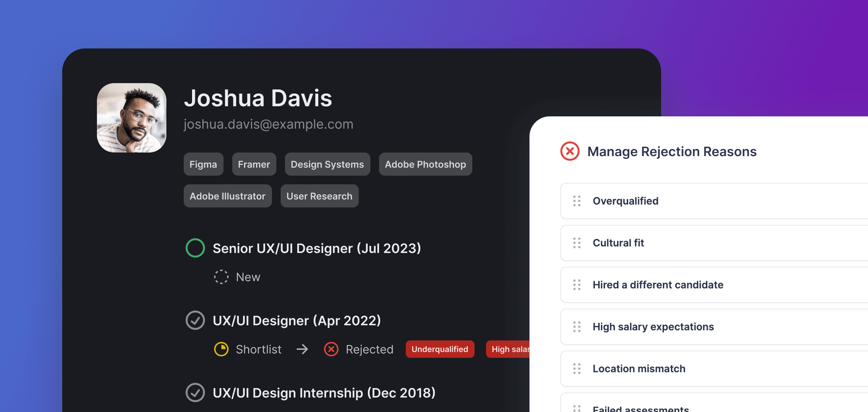Click the Figma skill tag
The width and height of the screenshot is (868, 412).
coord(203,164)
